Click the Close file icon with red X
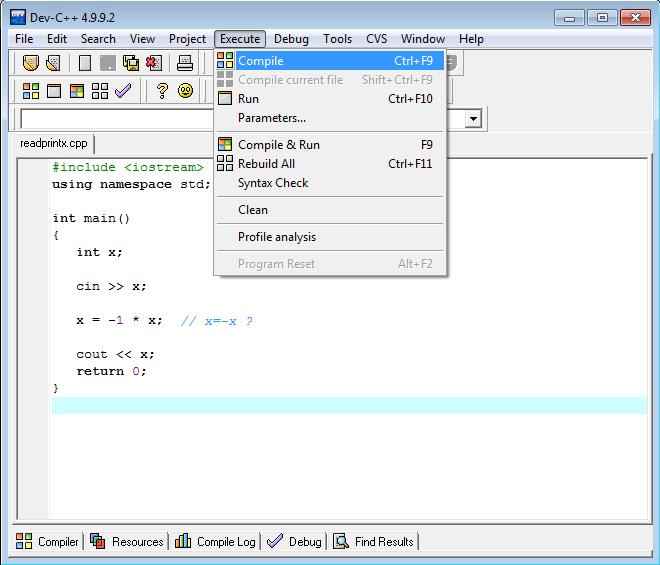Image resolution: width=660 pixels, height=565 pixels. click(x=154, y=63)
